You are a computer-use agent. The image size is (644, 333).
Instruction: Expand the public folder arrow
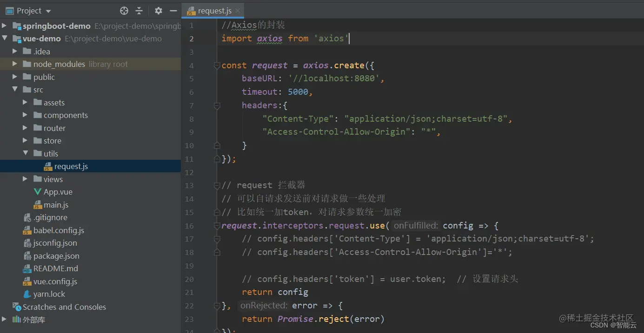[x=15, y=77]
